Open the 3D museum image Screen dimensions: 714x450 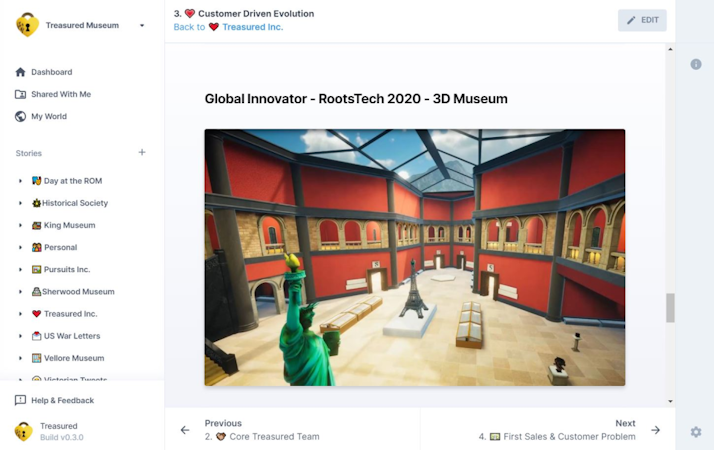pyautogui.click(x=414, y=257)
